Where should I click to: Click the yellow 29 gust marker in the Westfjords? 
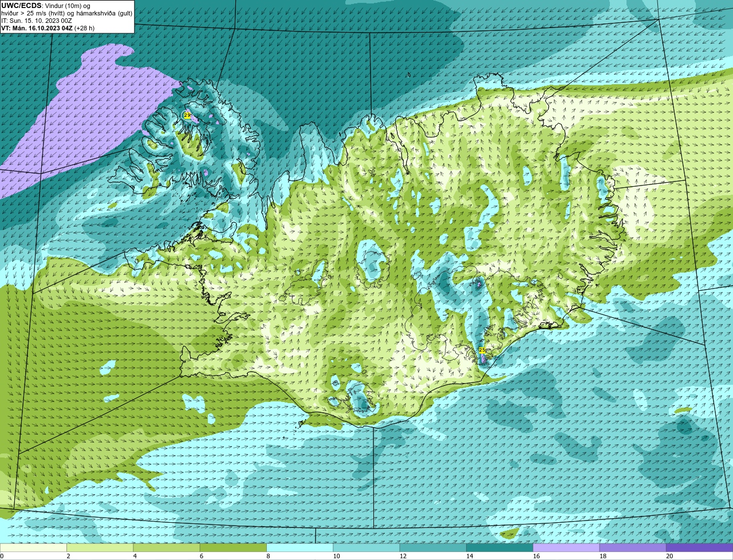(x=187, y=115)
